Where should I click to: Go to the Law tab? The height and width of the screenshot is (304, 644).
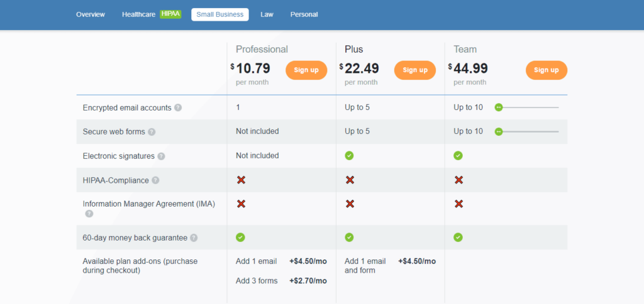click(x=267, y=14)
